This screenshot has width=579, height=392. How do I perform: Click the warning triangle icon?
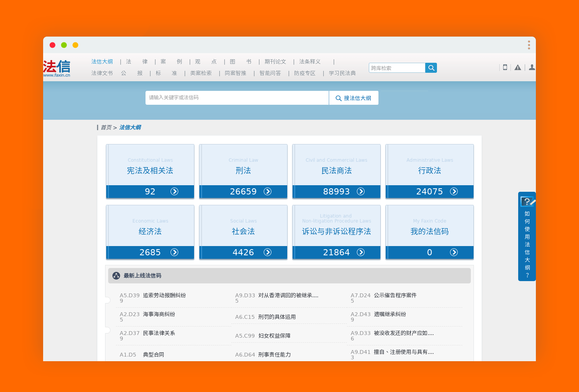click(x=518, y=67)
